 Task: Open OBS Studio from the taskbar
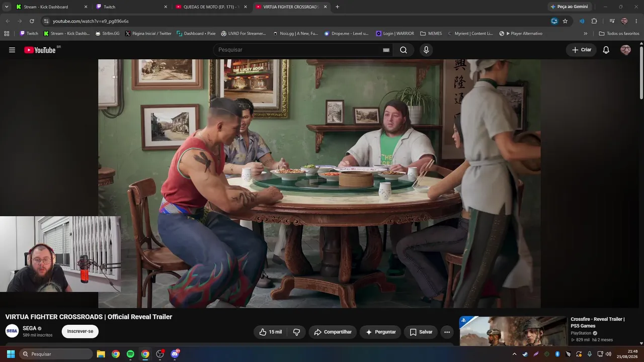click(x=160, y=354)
